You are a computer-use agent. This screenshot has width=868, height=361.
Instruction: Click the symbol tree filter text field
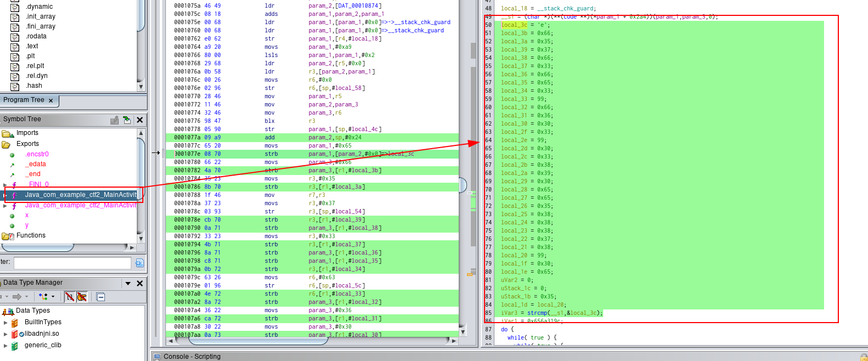tap(73, 263)
